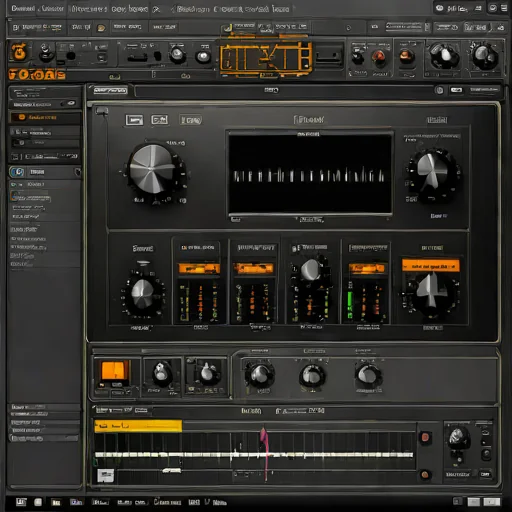This screenshot has width=512, height=512.
Task: Adjust the orange knob beside the red knob
Action: [x=405, y=55]
